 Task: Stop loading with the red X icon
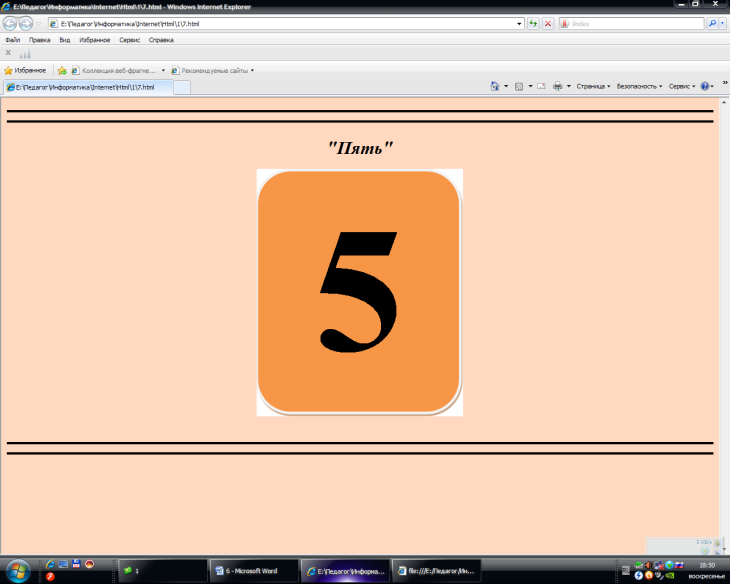coord(548,23)
